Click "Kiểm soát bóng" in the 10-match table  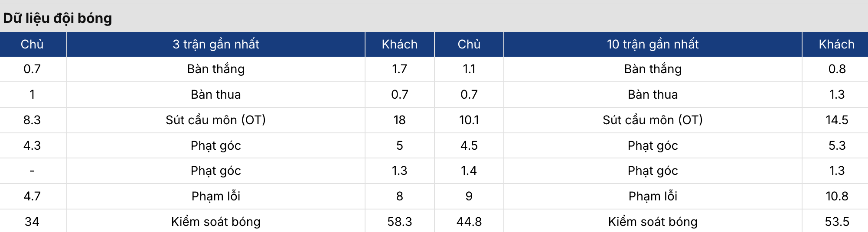653,222
